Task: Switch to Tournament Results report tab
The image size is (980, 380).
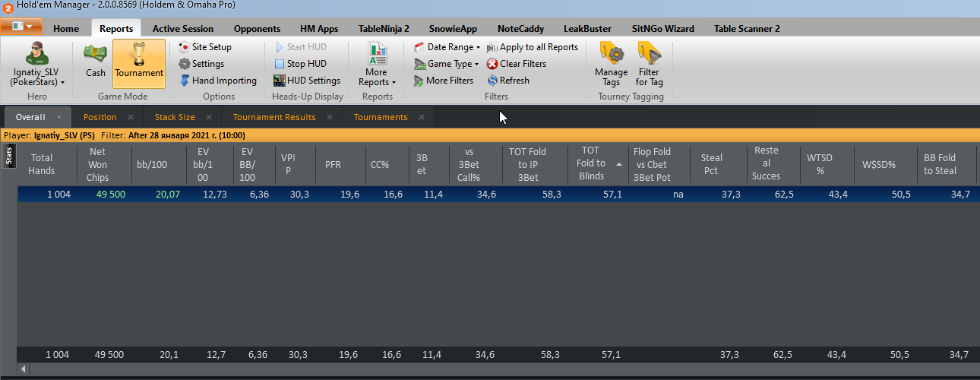Action: (x=274, y=117)
